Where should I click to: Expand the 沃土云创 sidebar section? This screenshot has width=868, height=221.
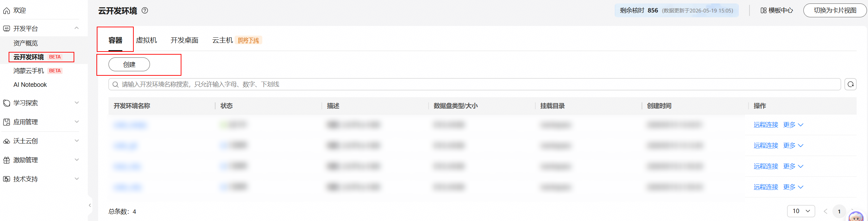point(77,141)
